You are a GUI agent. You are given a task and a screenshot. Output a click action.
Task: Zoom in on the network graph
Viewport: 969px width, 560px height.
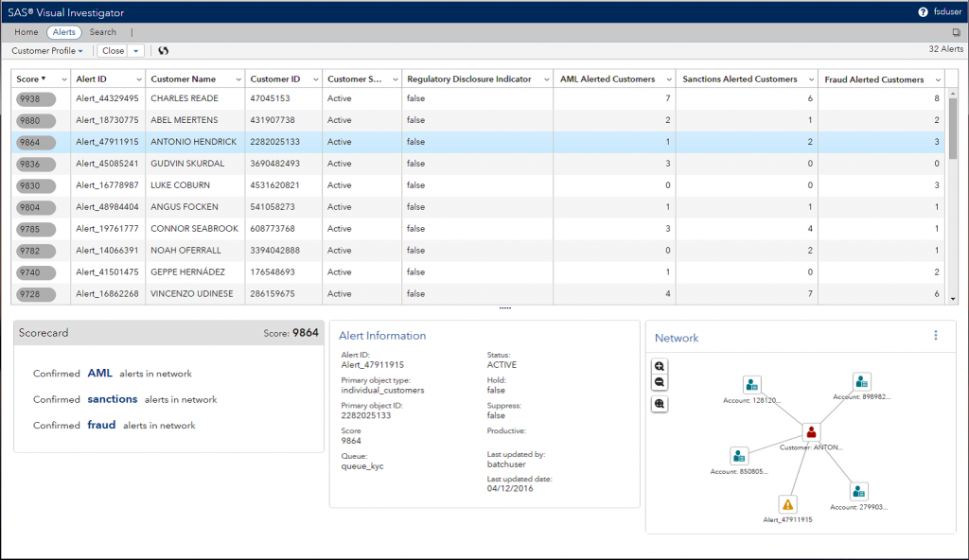click(660, 366)
